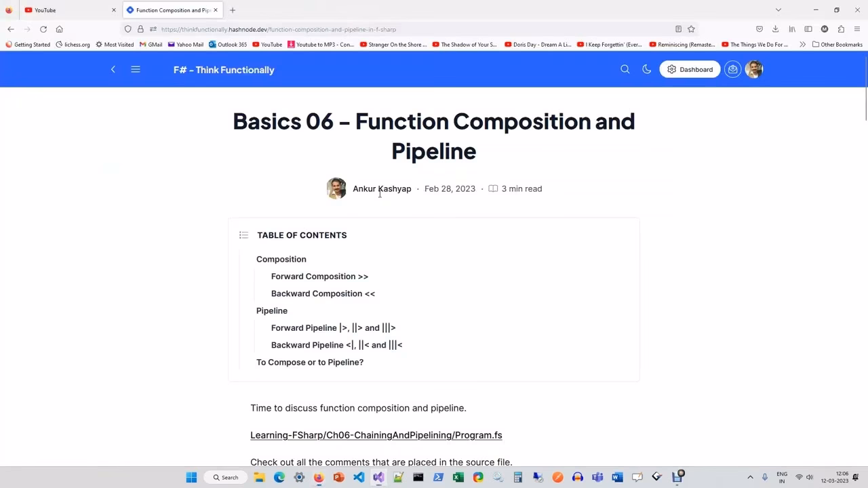
Task: Select the Function Composition and Pipeline tab
Action: (170, 10)
